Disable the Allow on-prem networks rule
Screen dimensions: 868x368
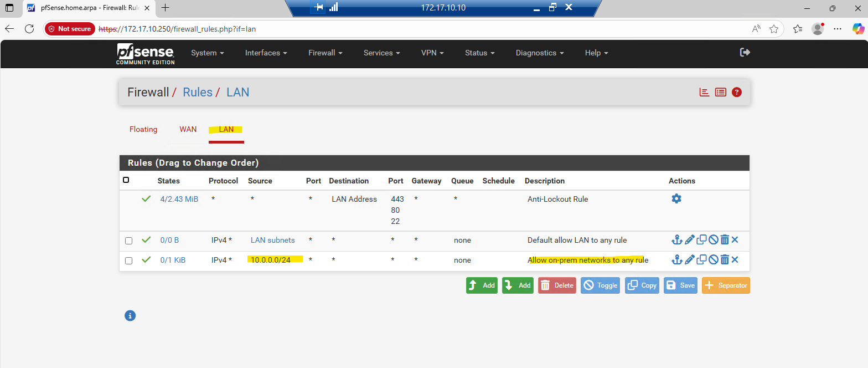click(x=713, y=259)
